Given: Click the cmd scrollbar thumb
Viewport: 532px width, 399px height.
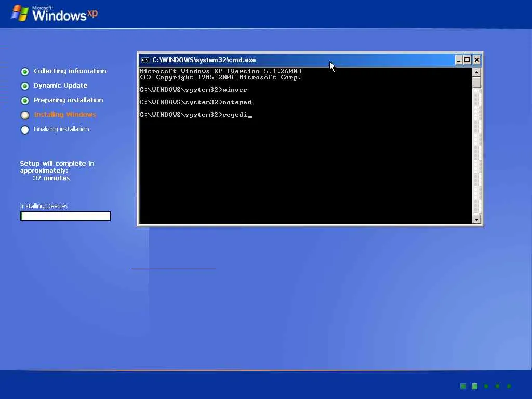Looking at the screenshot, I should point(476,83).
